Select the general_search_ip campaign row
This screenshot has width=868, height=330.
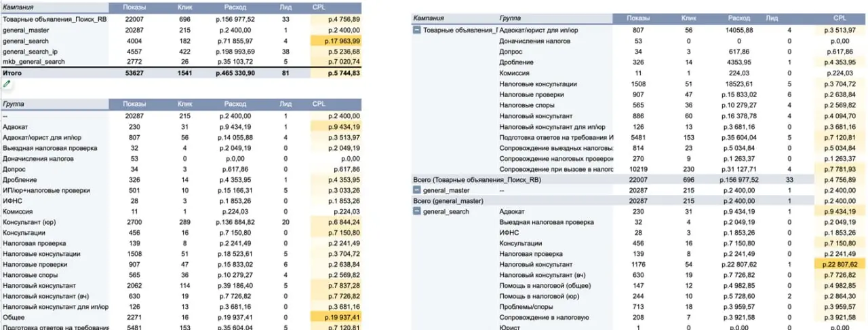[181, 51]
